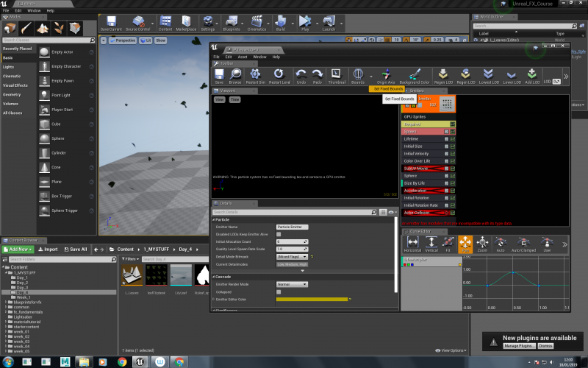Click the Manage Plugins button

coord(519,346)
